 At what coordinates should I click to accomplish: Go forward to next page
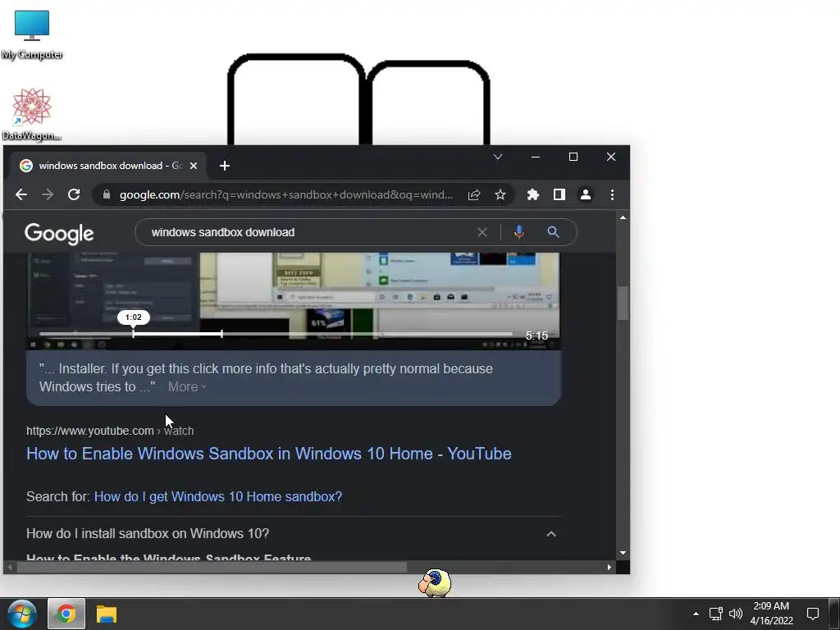point(47,194)
